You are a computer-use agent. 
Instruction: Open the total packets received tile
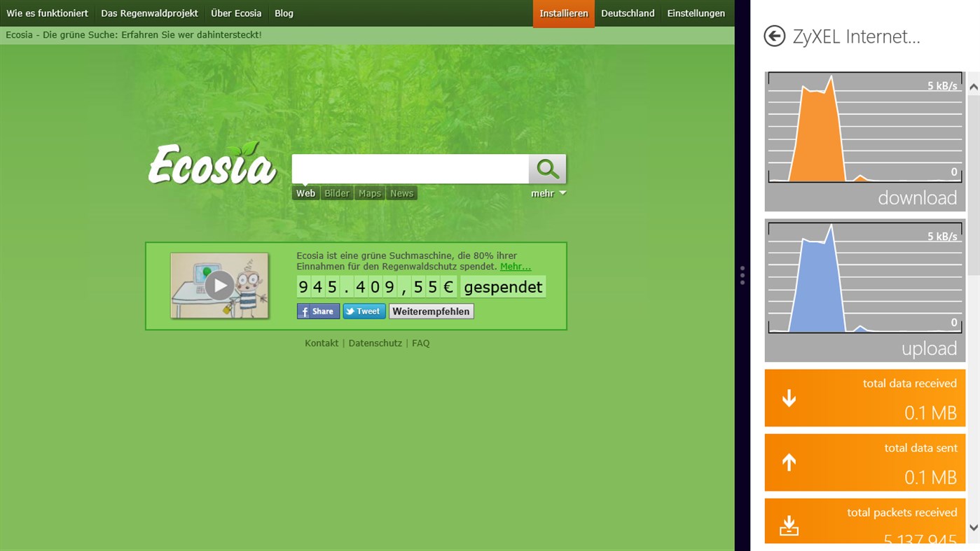pos(864,522)
